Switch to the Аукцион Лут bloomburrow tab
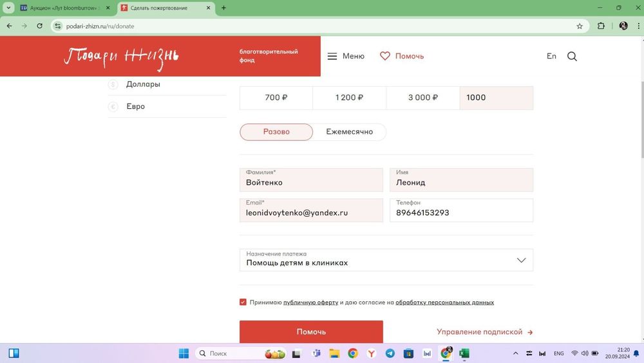 click(61, 8)
